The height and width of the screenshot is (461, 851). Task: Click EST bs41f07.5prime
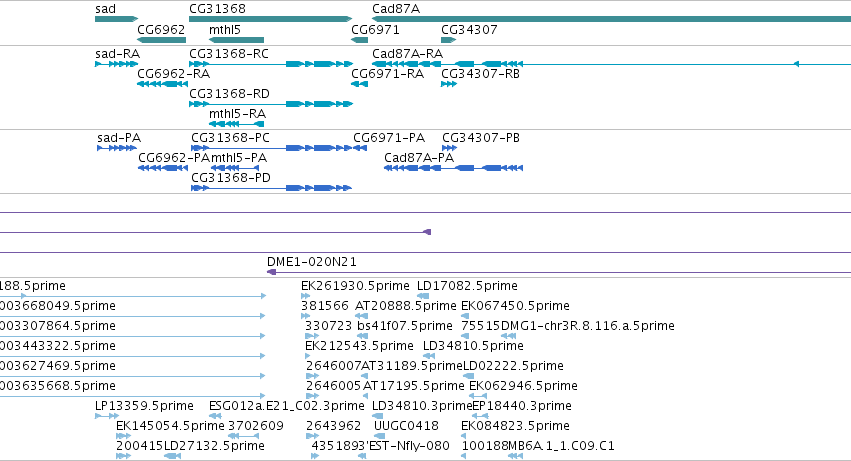[405, 326]
